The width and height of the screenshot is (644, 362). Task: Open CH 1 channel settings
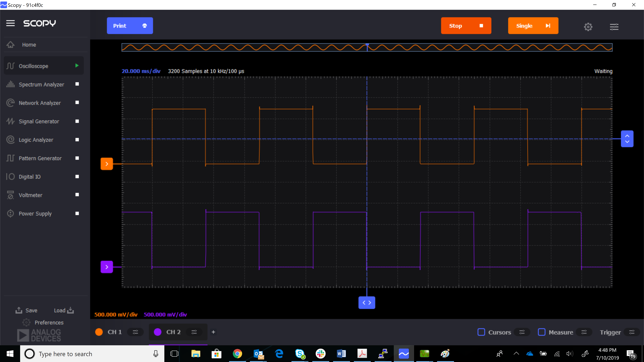[x=136, y=332]
